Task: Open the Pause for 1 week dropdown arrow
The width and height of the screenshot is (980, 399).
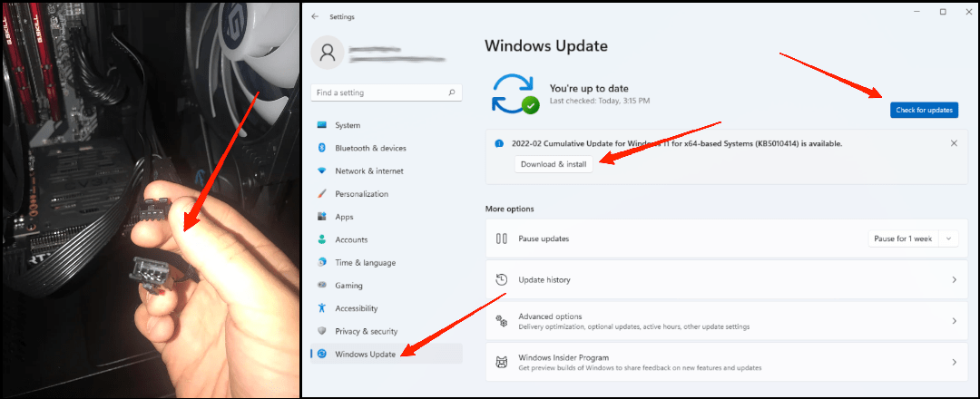Action: click(x=949, y=238)
